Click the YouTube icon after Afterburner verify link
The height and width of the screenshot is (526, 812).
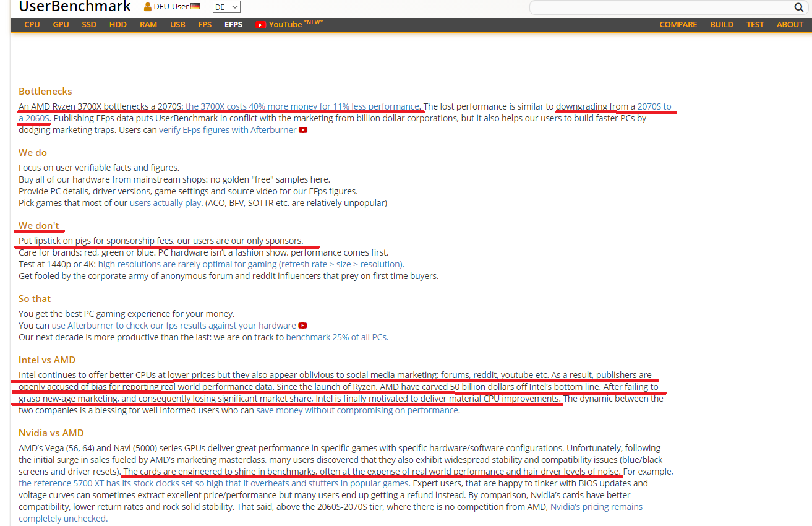click(303, 130)
